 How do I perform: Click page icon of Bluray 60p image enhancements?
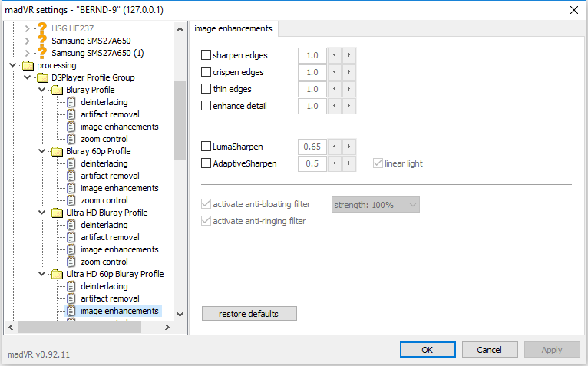(x=71, y=188)
